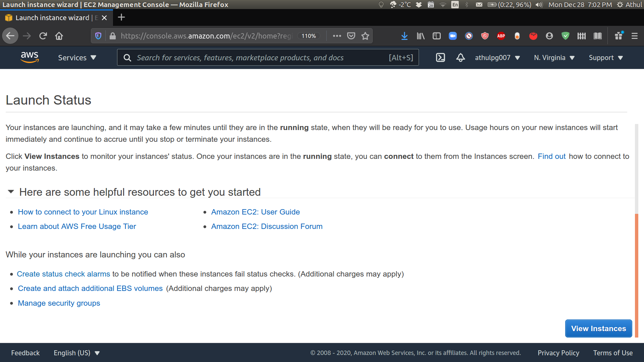This screenshot has height=362, width=644.
Task: Click Create status check alarms link
Action: coord(64,274)
